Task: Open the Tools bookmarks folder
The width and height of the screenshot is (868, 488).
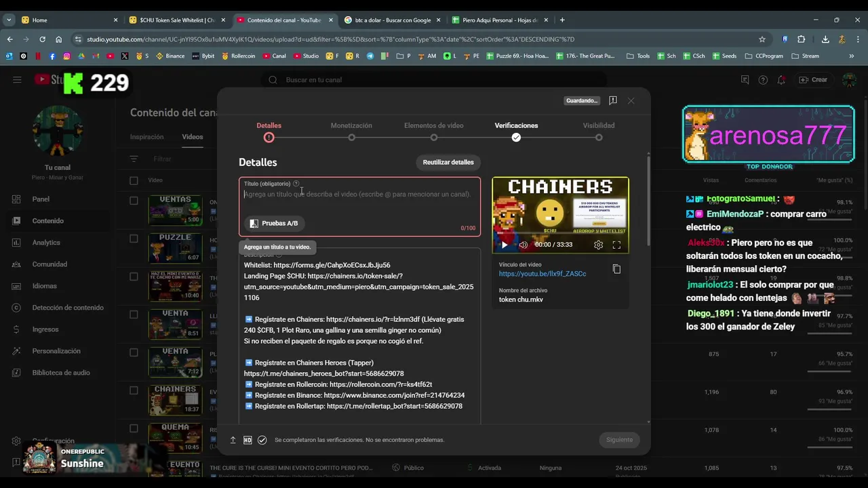Action: pyautogui.click(x=638, y=56)
